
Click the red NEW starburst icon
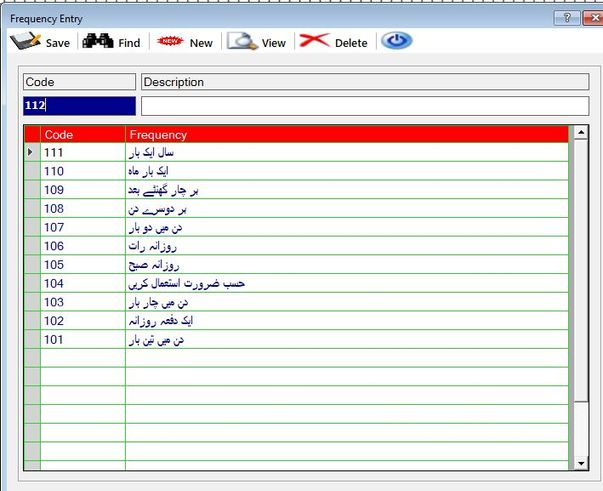click(x=170, y=41)
